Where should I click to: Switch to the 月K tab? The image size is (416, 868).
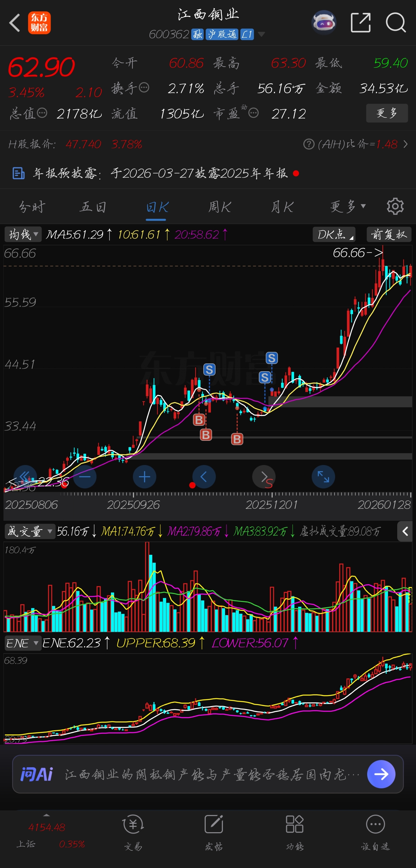[x=282, y=207]
